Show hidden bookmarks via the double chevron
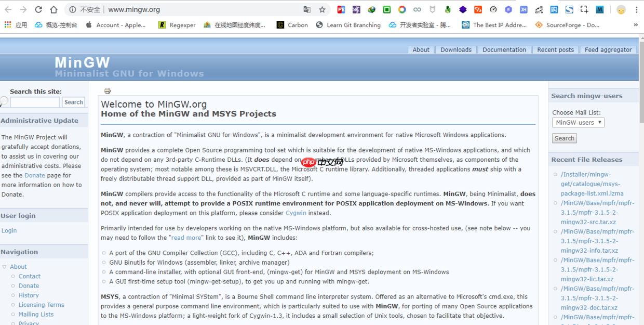 (x=635, y=24)
